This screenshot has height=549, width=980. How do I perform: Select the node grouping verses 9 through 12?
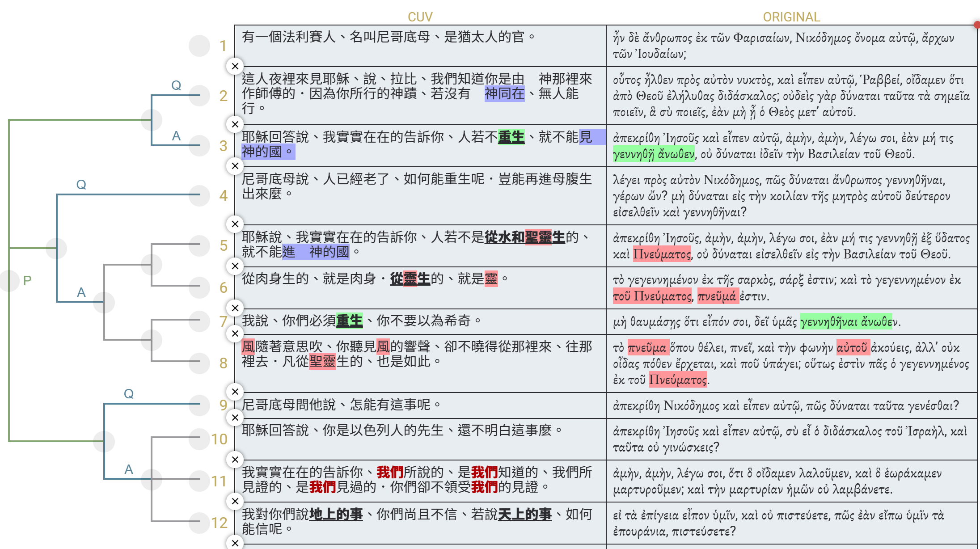click(x=104, y=441)
